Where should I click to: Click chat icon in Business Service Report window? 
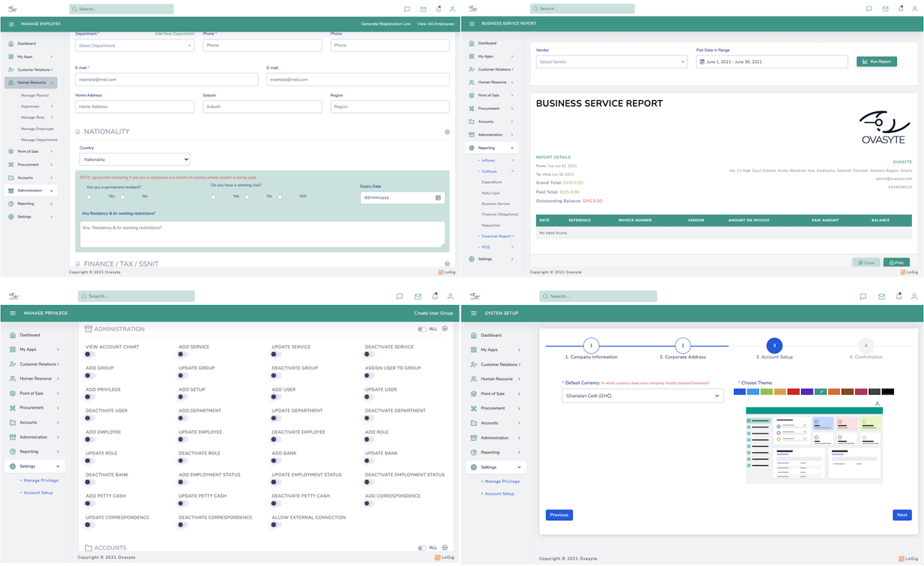coord(868,9)
